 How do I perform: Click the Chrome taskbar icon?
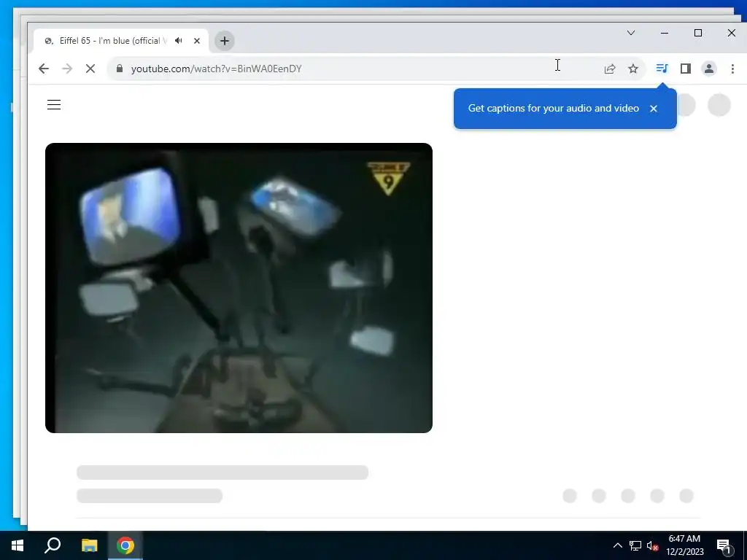coord(125,545)
